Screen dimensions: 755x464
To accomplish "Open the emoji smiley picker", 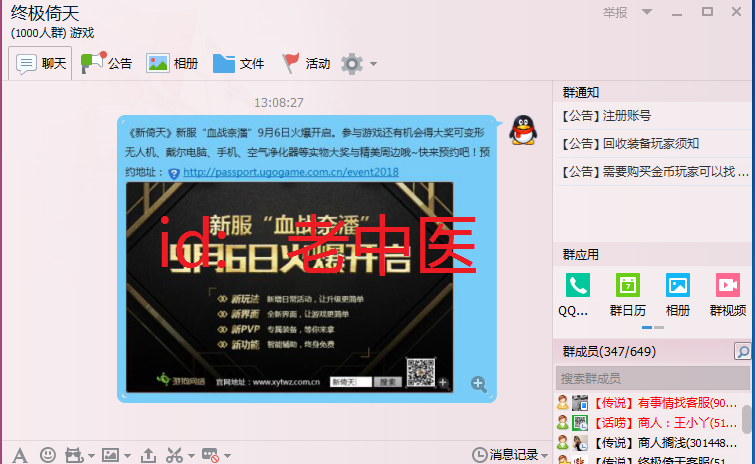I will click(48, 455).
